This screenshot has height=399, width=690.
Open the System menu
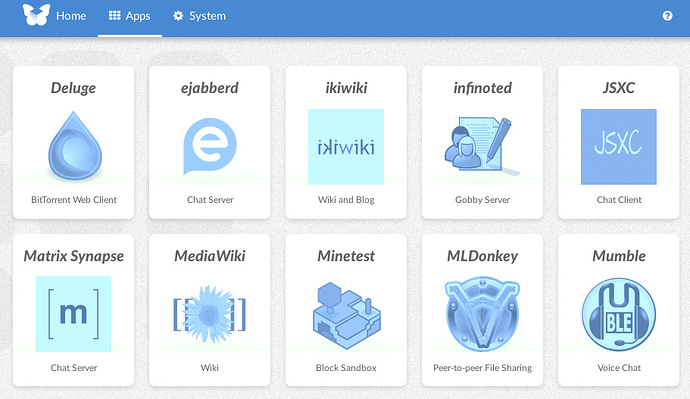[199, 16]
